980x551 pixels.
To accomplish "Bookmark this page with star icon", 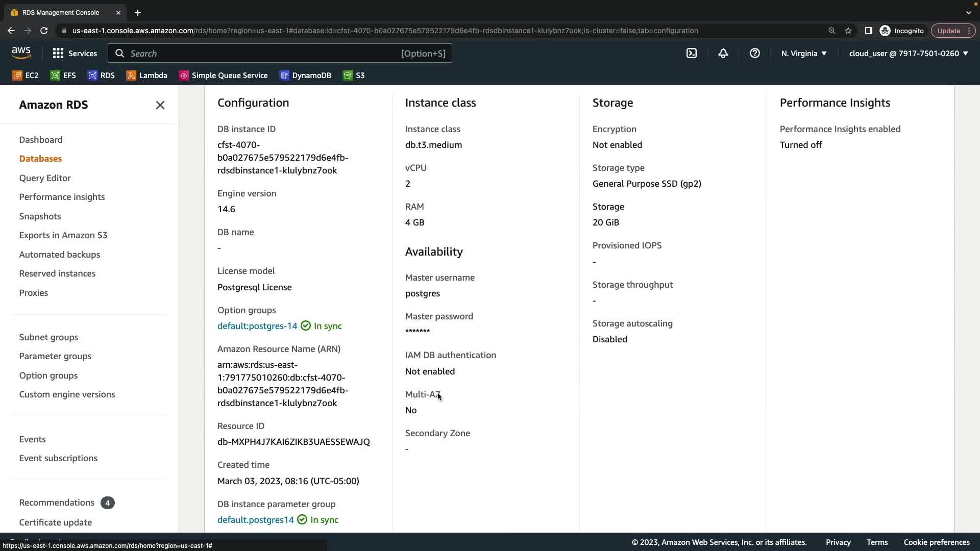I will coord(848,31).
